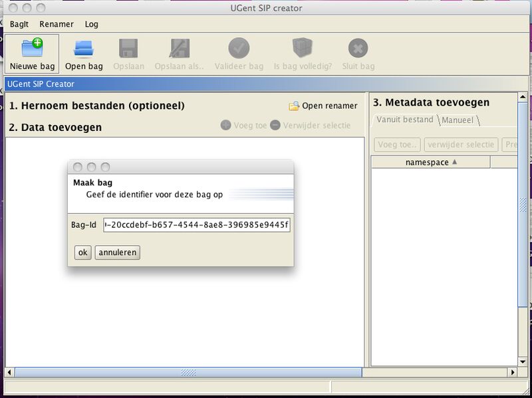Click the Valideer bag checkmark icon
Screen dimensions: 532x398
point(239,49)
